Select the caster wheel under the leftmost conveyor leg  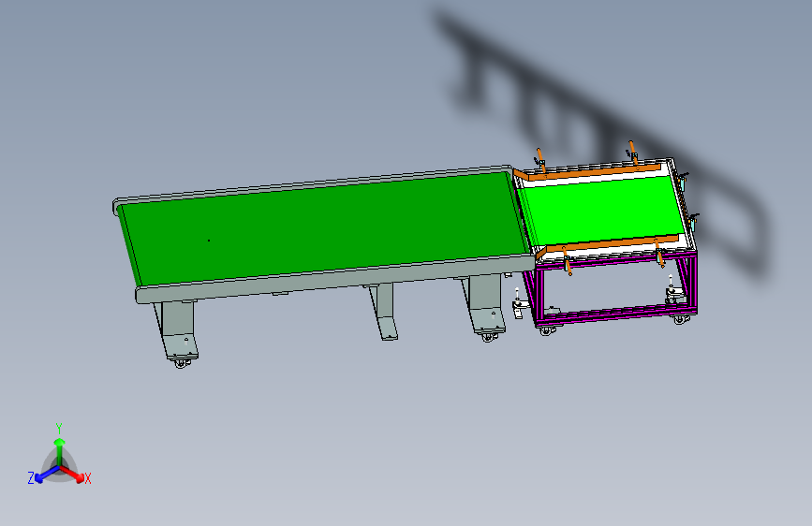[x=181, y=363]
